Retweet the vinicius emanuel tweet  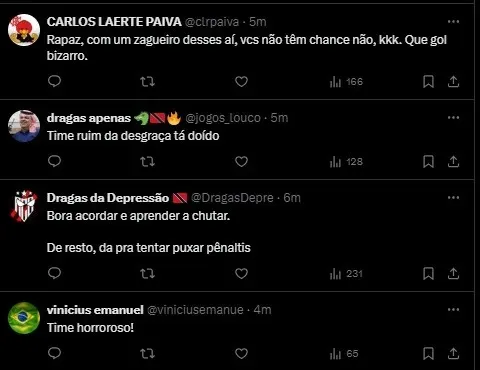tap(147, 353)
